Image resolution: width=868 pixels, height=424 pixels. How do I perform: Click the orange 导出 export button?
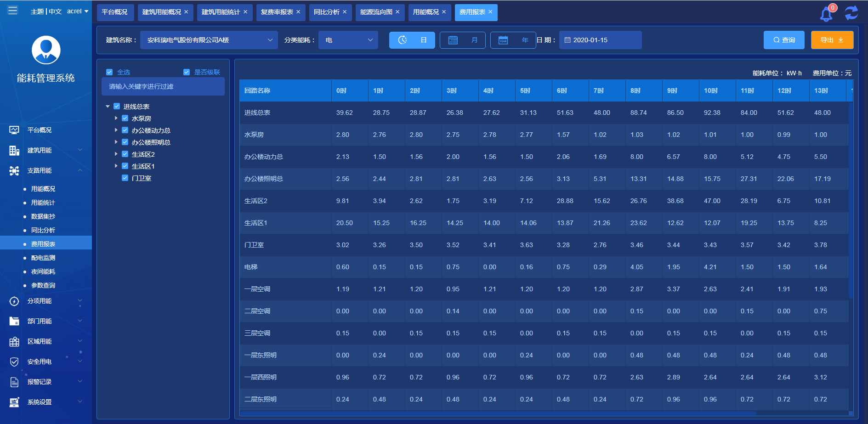click(x=832, y=40)
